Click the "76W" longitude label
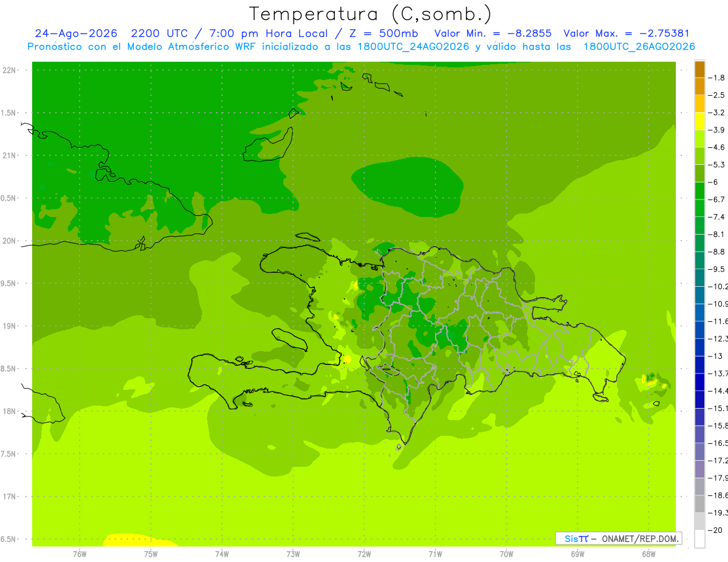Viewport: 728px width, 562px height. [79, 554]
